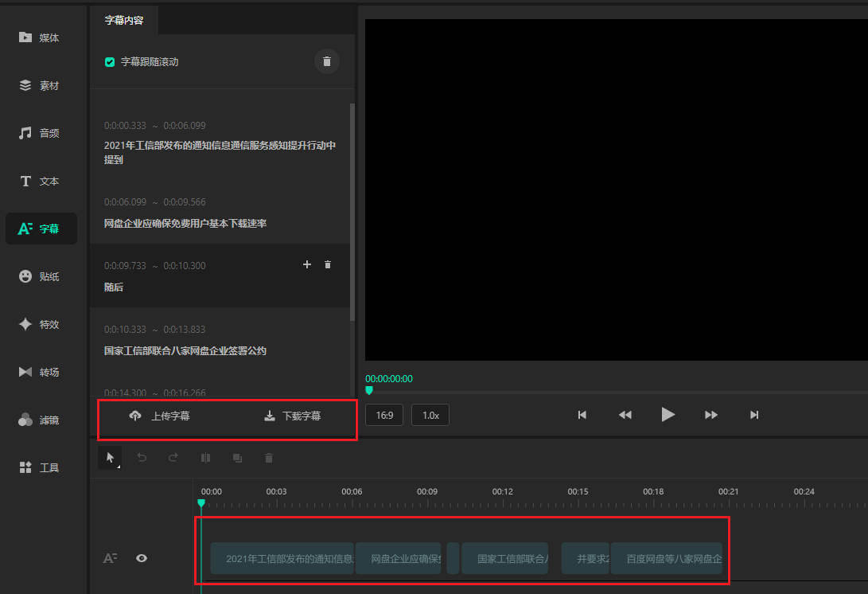Viewport: 868px width, 594px height.
Task: Click the timestamp 0:0:06.099 ~ 0:0:09.566
Action: pyautogui.click(x=155, y=202)
